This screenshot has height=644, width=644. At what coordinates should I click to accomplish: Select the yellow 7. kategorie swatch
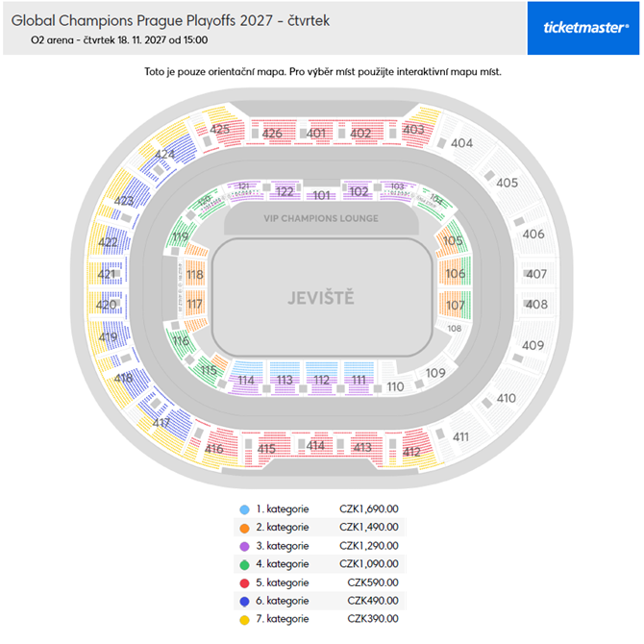coord(244,619)
